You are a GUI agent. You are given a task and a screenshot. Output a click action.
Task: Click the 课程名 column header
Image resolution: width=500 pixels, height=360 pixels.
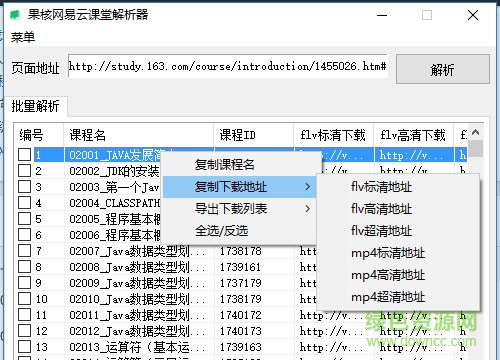(139, 135)
